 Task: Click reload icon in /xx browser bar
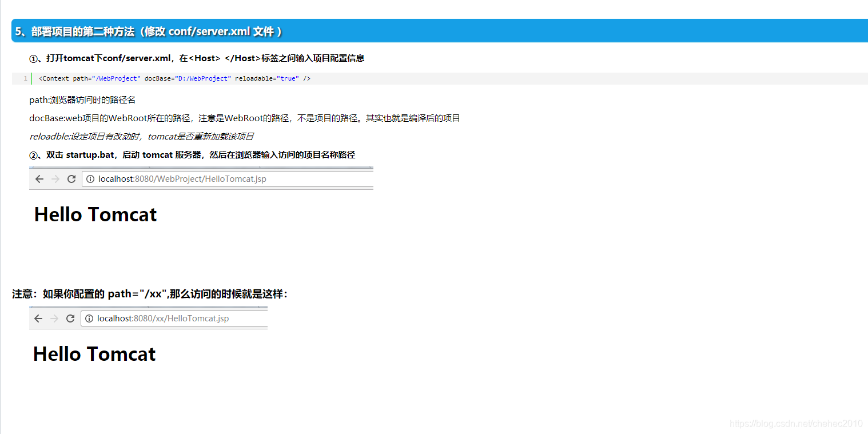tap(70, 318)
